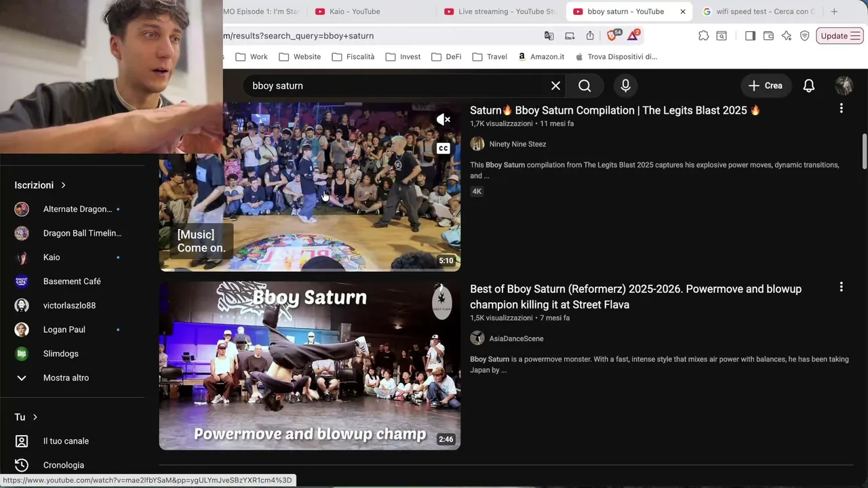Go to Ninety Nine Steez channel name
Image resolution: width=868 pixels, height=488 pixels.
[x=517, y=144]
